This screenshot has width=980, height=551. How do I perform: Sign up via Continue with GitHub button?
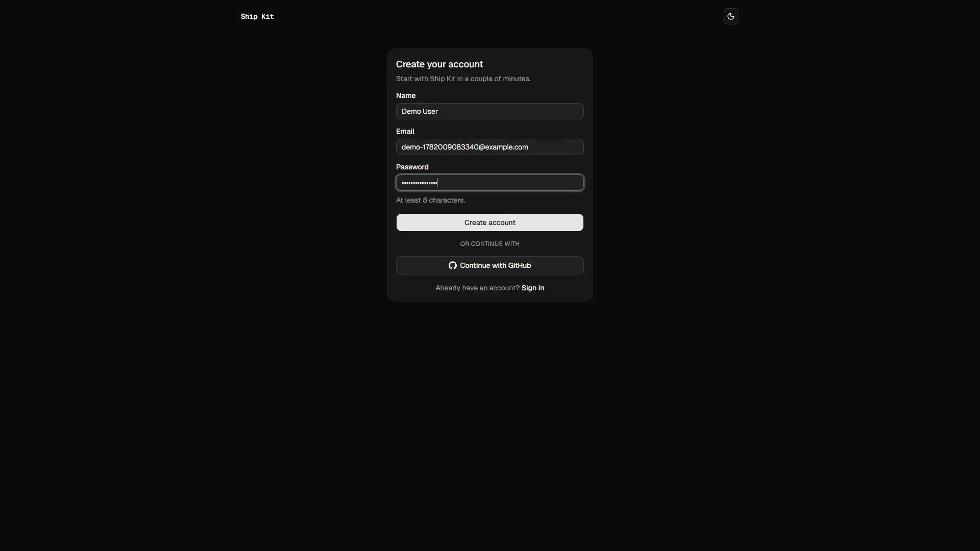click(489, 265)
